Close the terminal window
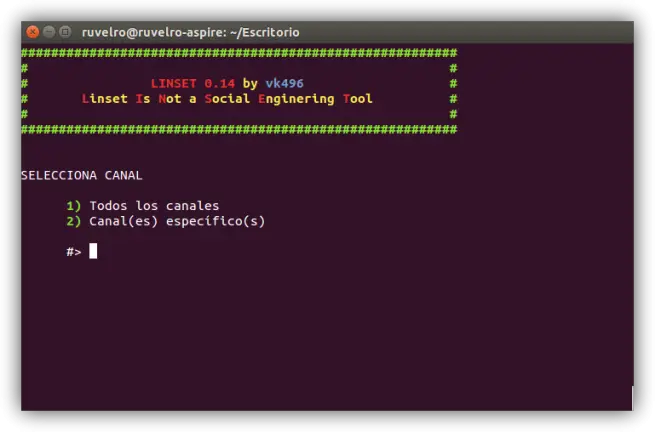This screenshot has height=432, width=655. click(x=33, y=32)
